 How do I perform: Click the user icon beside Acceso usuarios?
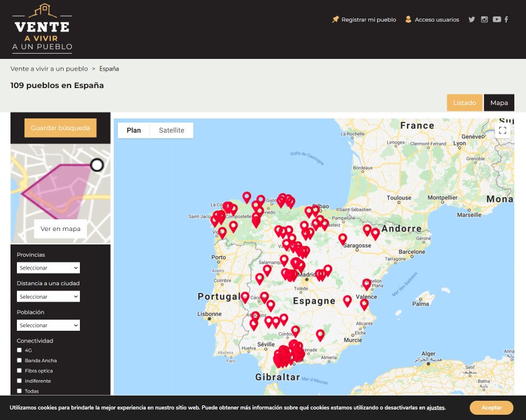(x=408, y=19)
